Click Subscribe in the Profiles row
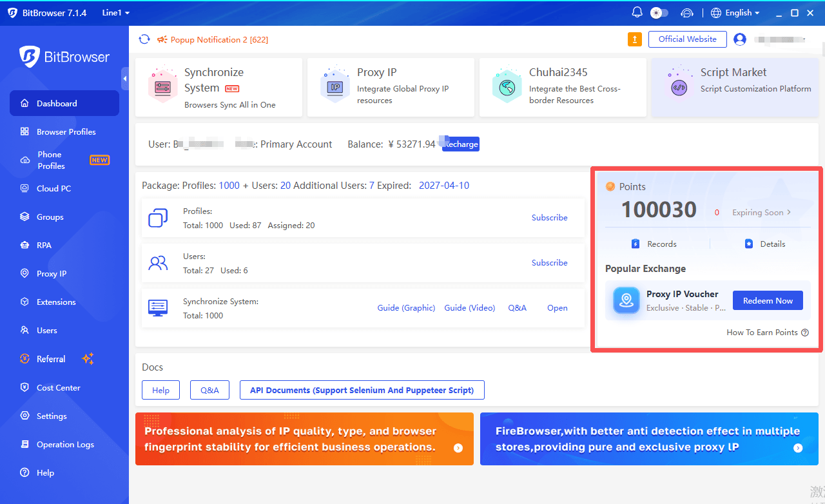The width and height of the screenshot is (825, 504). click(550, 217)
